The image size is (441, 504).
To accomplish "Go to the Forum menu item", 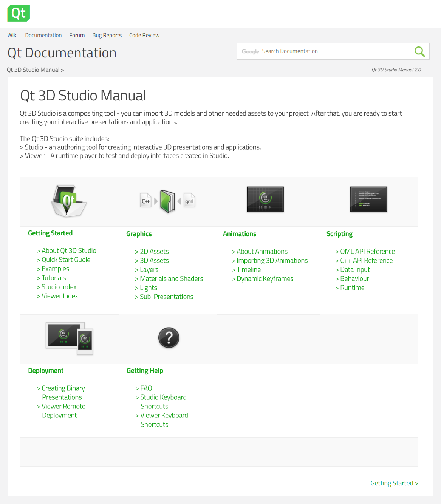I will pyautogui.click(x=77, y=35).
